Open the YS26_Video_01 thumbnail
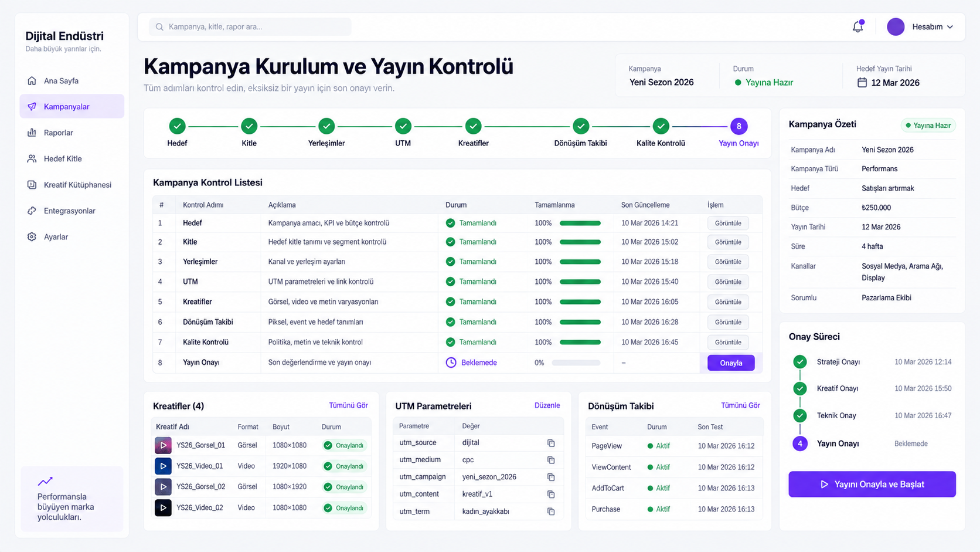The image size is (980, 552). pyautogui.click(x=163, y=466)
